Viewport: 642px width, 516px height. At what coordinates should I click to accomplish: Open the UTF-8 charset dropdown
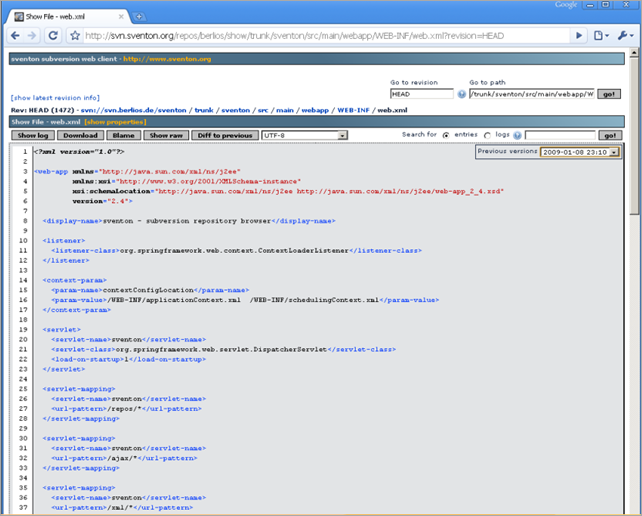tap(304, 135)
